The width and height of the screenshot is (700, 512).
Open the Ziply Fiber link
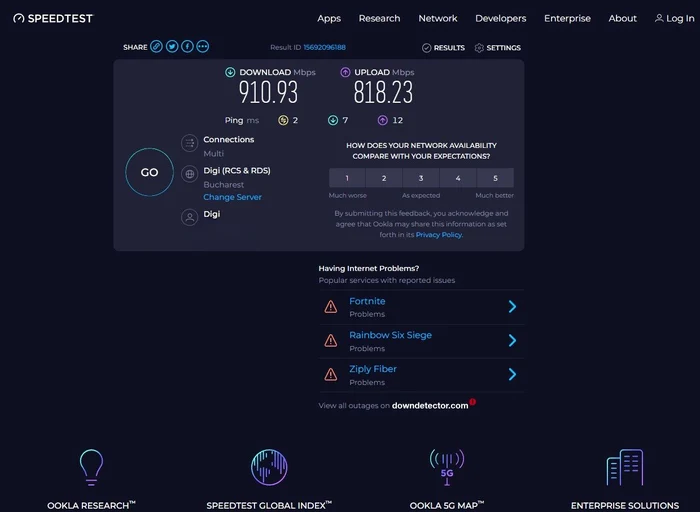tap(373, 369)
